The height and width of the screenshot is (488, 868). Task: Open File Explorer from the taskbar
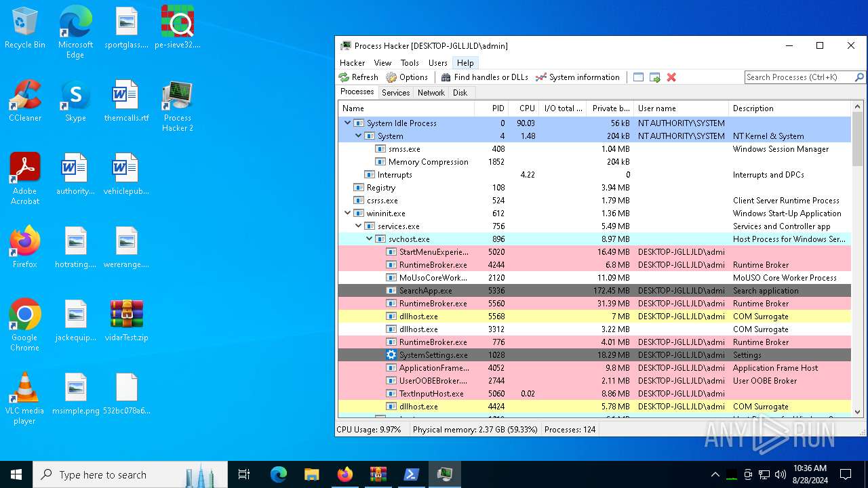311,474
